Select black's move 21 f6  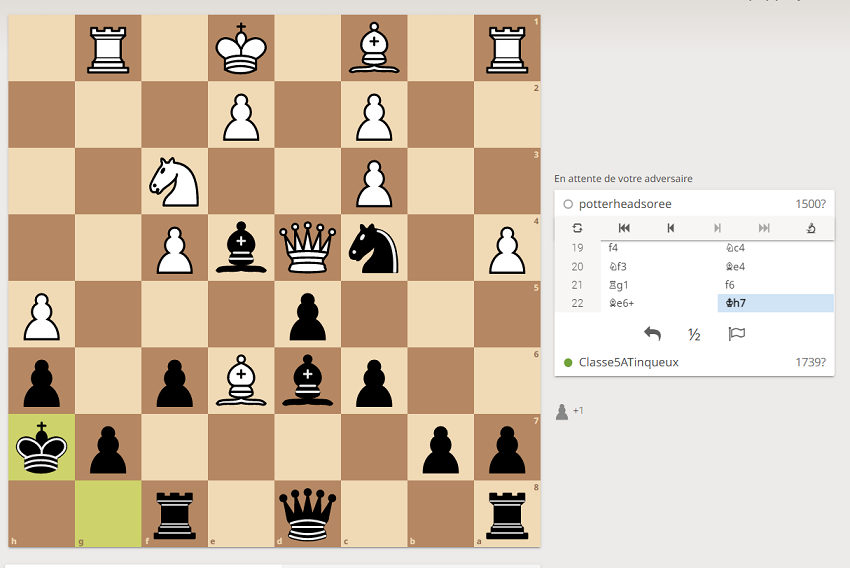(776, 285)
